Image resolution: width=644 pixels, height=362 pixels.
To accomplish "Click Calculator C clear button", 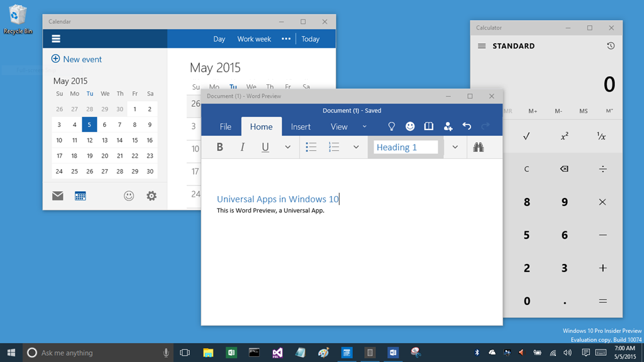I will [526, 168].
